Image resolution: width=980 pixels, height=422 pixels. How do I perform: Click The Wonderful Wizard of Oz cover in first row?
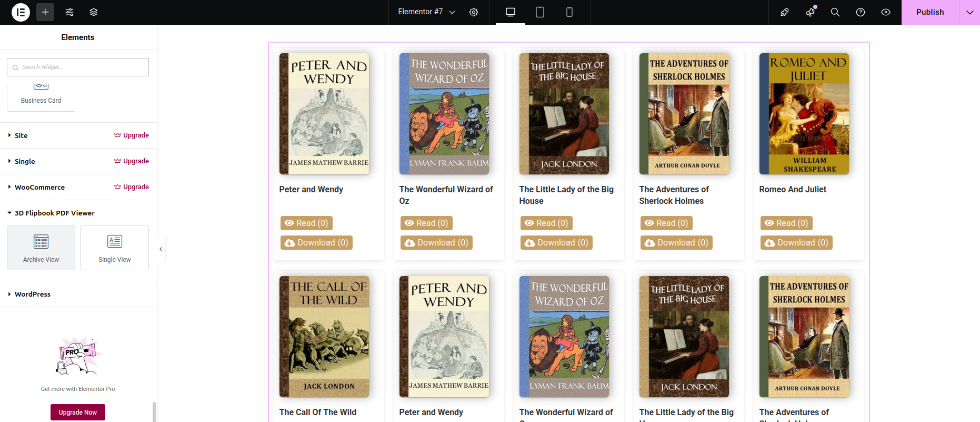click(444, 114)
